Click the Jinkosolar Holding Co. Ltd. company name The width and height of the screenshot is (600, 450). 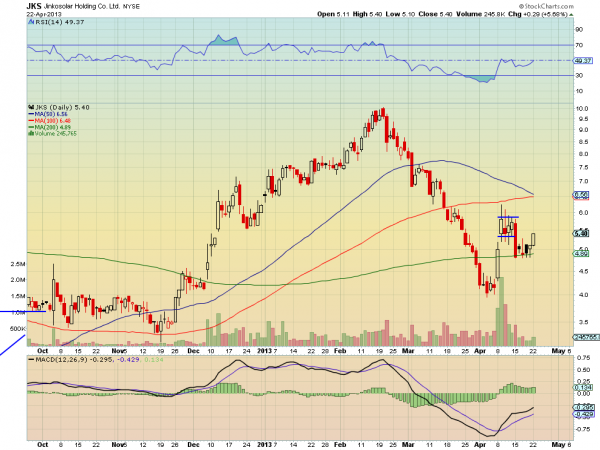coord(82,6)
